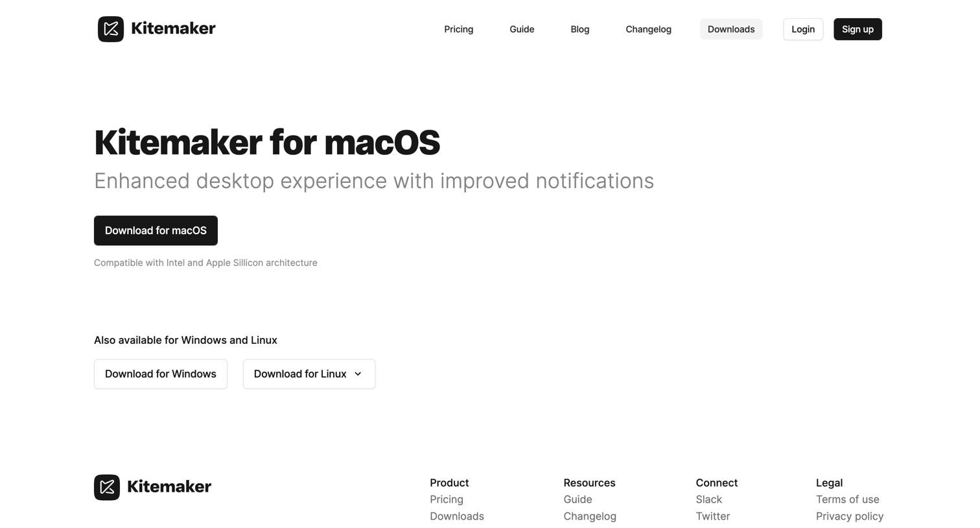Open the Pricing page from top navigation
The width and height of the screenshot is (980, 528).
click(x=459, y=29)
